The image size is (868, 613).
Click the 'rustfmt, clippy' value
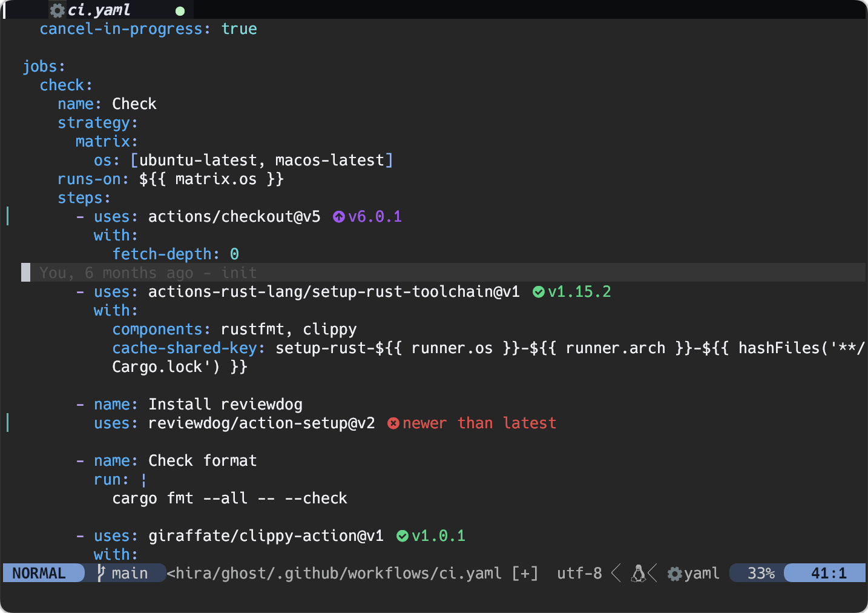click(289, 330)
